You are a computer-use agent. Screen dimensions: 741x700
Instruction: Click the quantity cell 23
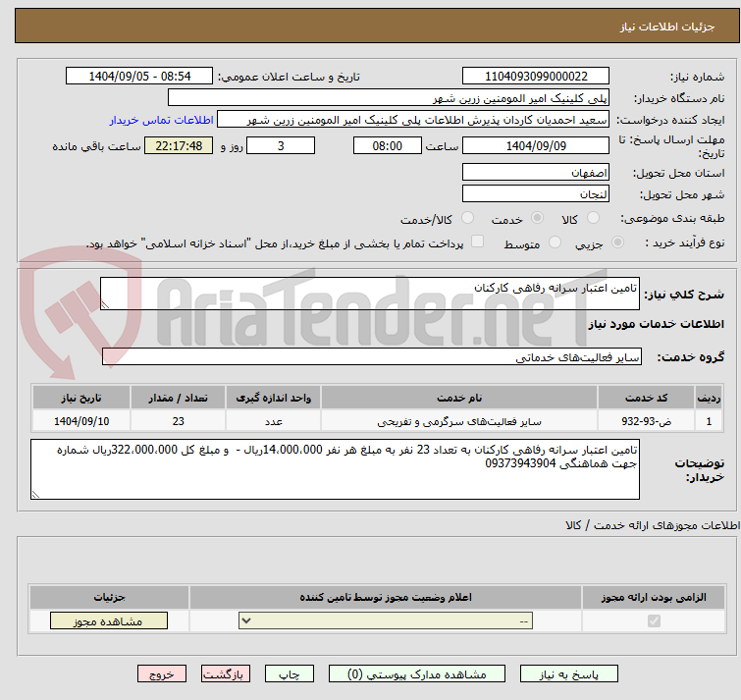(179, 420)
